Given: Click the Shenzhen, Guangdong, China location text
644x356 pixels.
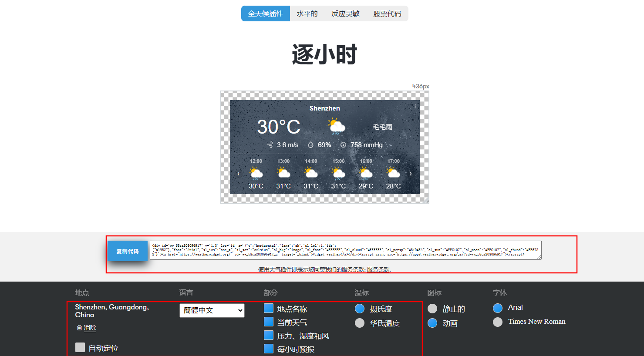Looking at the screenshot, I should click(x=112, y=311).
